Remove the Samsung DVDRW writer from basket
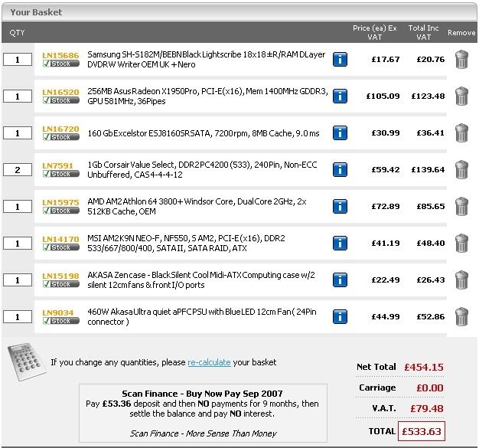479x448 pixels. 461,60
